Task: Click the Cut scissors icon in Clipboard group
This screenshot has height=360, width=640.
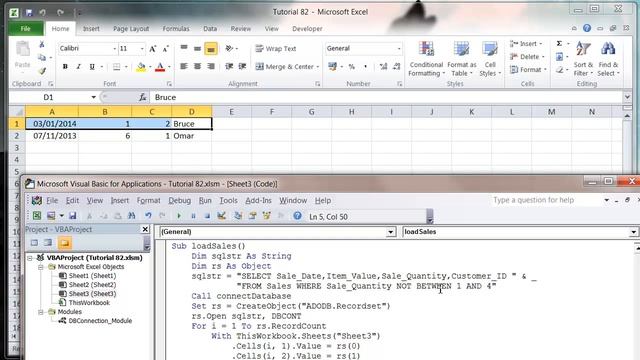Action: (x=42, y=44)
